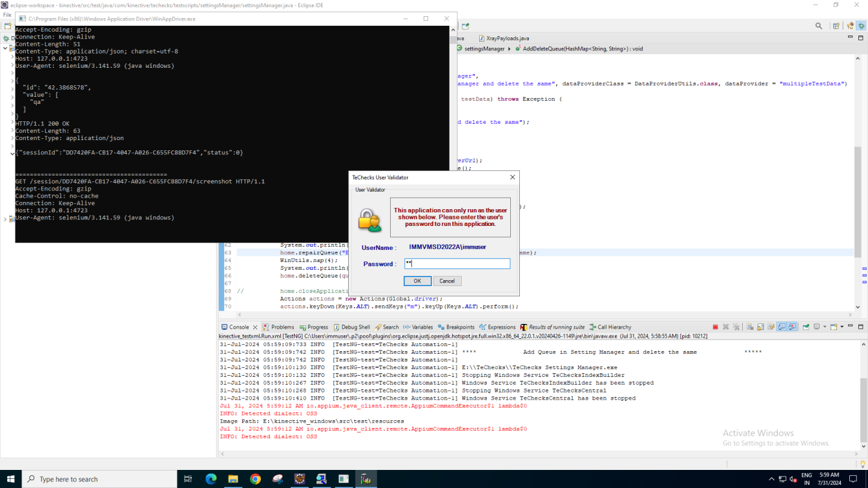Click the Password input field
Screen dimensions: 868x488
(457, 263)
